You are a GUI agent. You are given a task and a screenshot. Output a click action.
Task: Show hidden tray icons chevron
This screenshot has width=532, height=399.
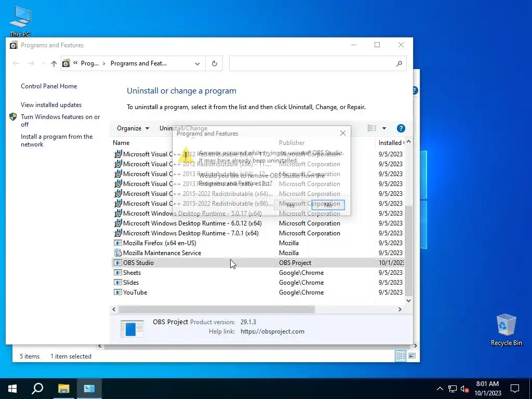440,389
